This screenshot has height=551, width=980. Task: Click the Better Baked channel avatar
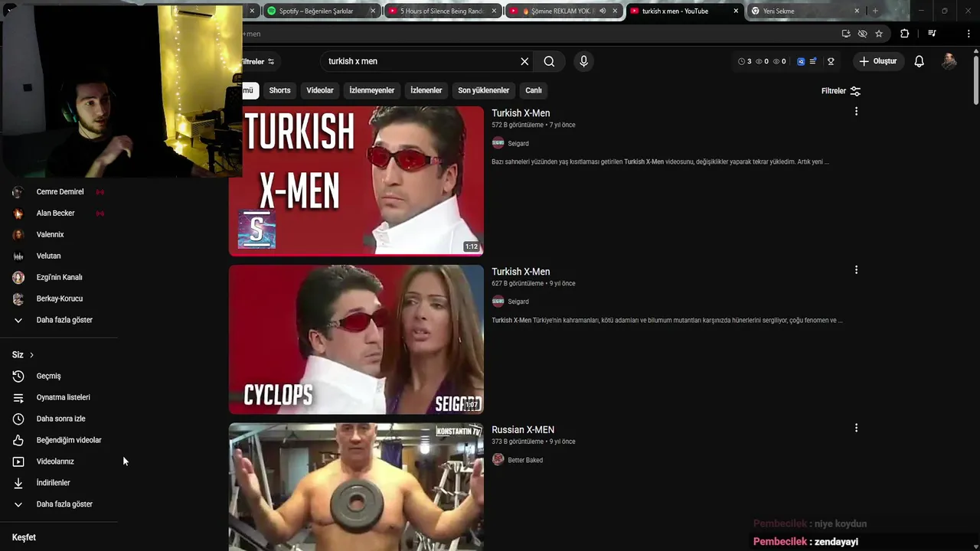(x=498, y=459)
